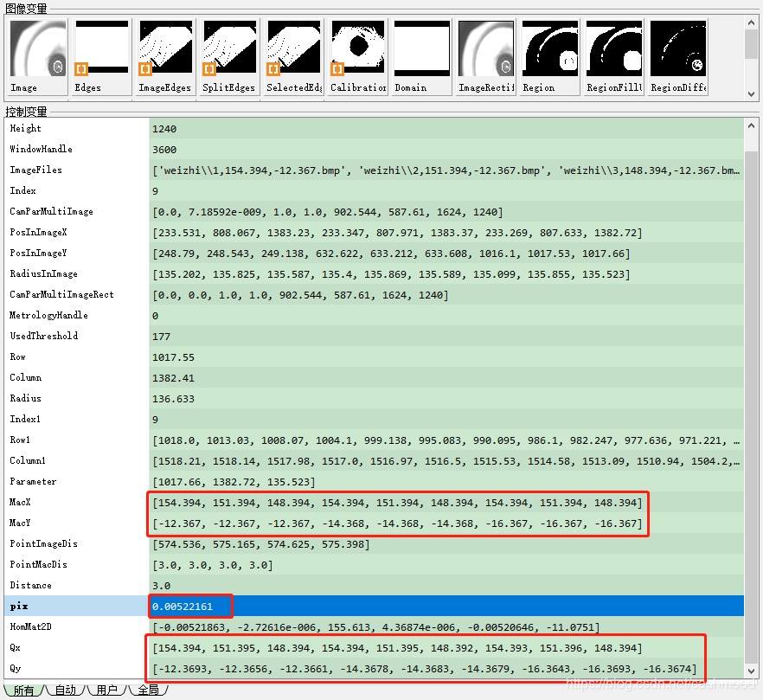This screenshot has height=700, width=763.
Task: Click the Qy tuple values
Action: [424, 669]
